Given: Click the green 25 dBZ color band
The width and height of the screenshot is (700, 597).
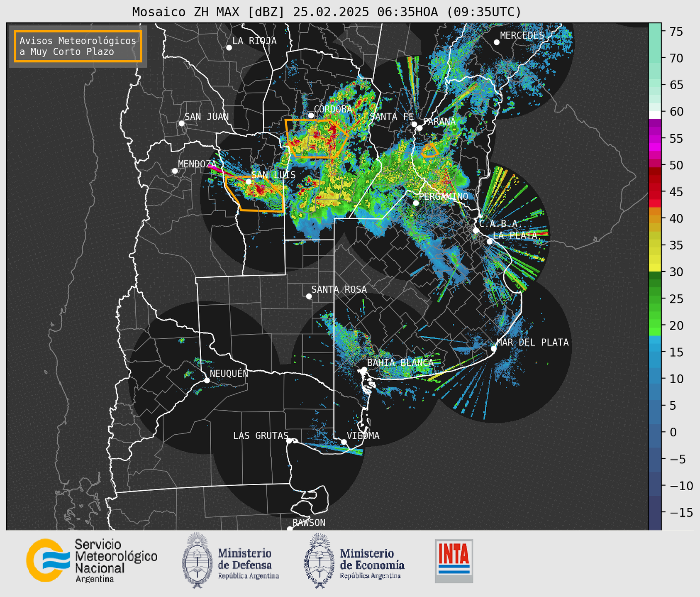Looking at the screenshot, I should pyautogui.click(x=655, y=298).
